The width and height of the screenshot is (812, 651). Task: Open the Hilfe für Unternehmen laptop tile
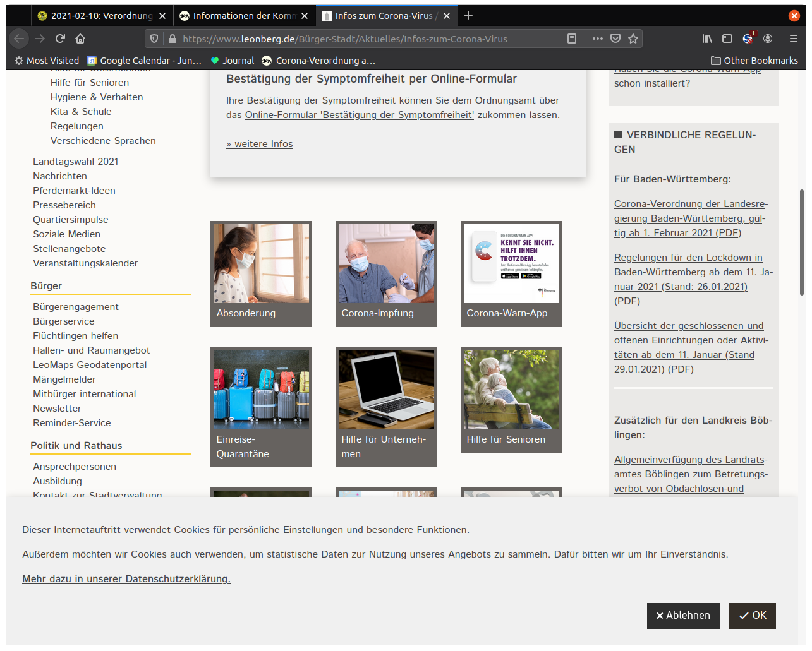[386, 407]
